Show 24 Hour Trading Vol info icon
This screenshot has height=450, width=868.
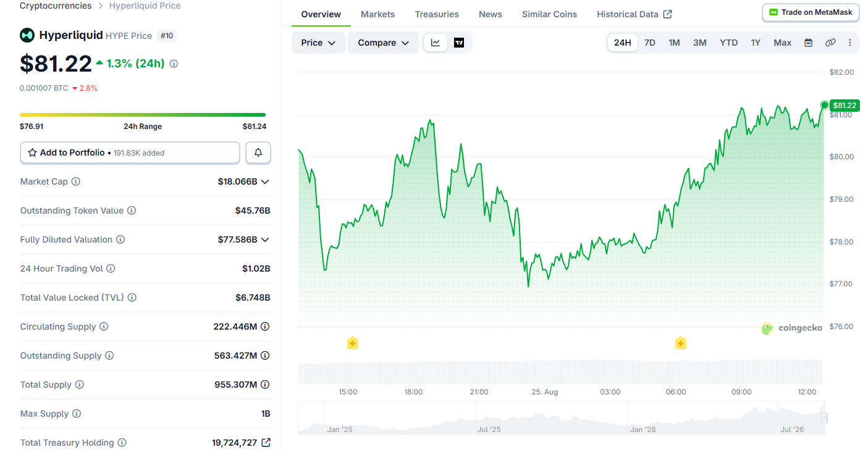111,269
